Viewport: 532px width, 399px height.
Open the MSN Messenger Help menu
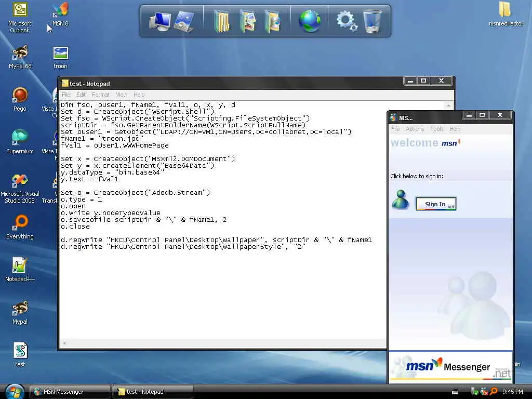455,129
